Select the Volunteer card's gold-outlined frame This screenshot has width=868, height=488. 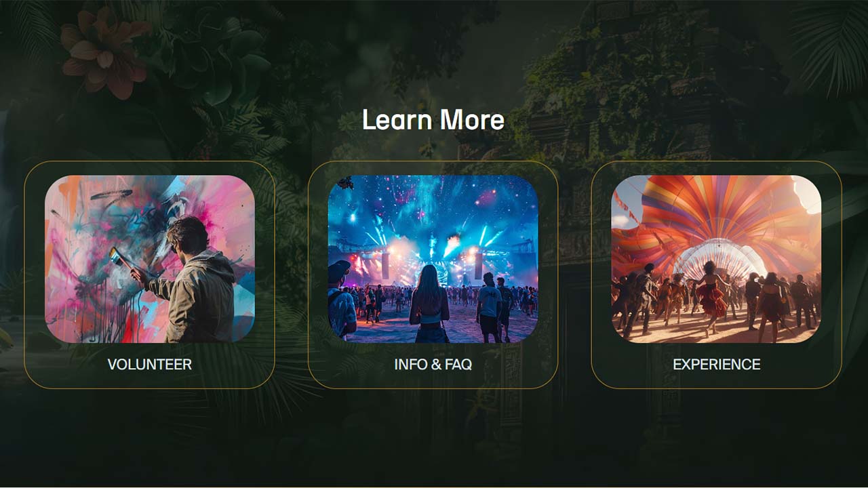click(149, 274)
